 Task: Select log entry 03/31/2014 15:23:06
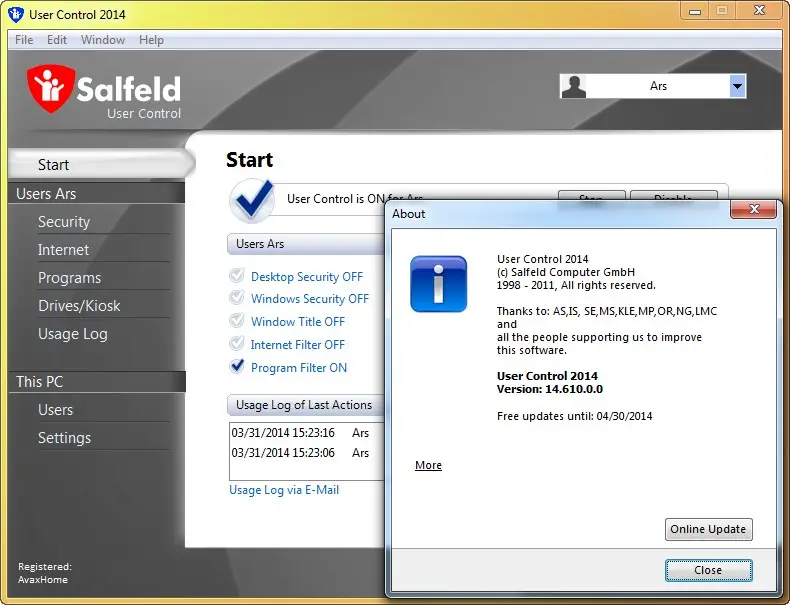click(x=306, y=453)
